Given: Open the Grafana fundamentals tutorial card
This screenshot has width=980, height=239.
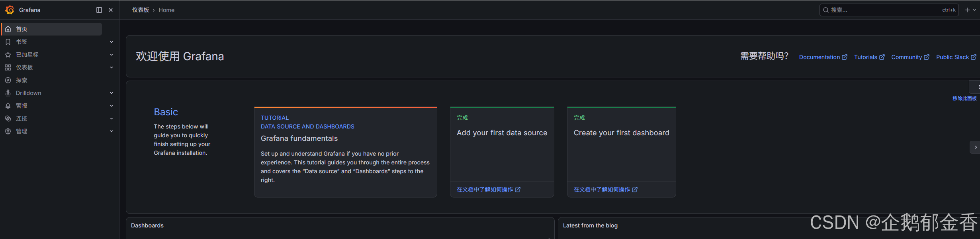Looking at the screenshot, I should click(x=346, y=152).
